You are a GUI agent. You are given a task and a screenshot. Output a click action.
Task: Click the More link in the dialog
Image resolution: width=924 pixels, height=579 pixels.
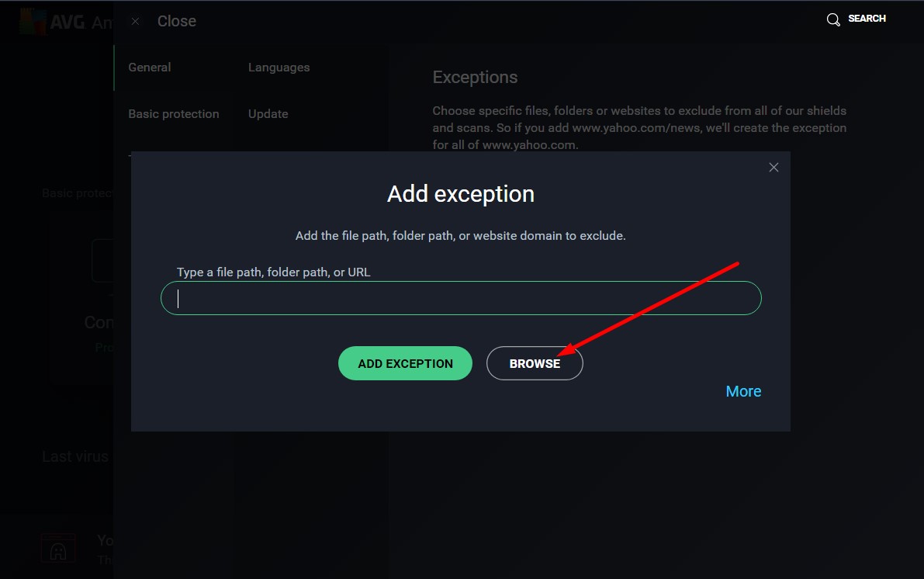[x=743, y=391]
